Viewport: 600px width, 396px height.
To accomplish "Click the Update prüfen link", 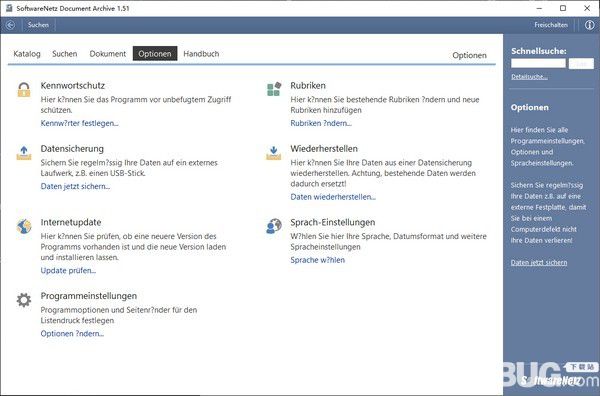I will coord(68,271).
